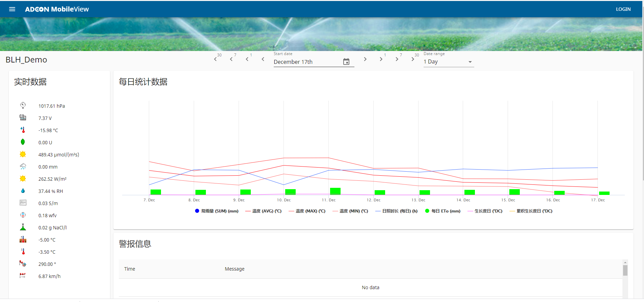The width and height of the screenshot is (644, 302).
Task: Click flask icon next to 0.02 g NaCl/l
Action: pos(23,227)
